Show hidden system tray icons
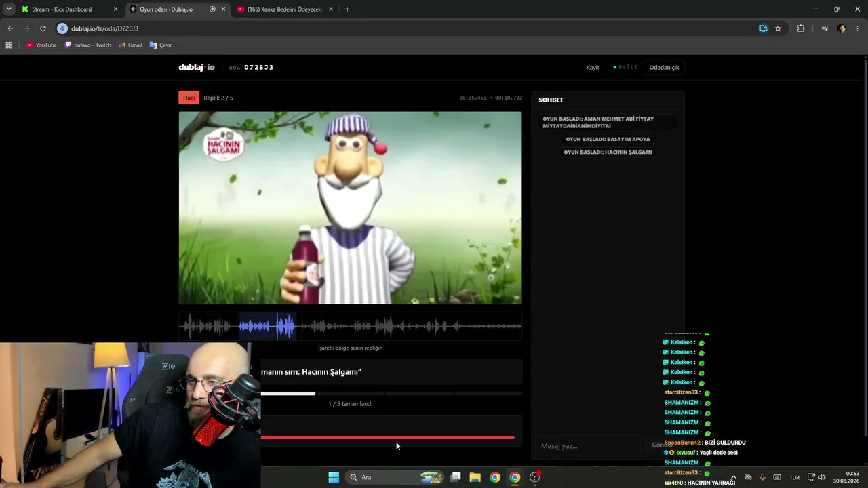Viewport: 868px width, 488px height. 733,477
